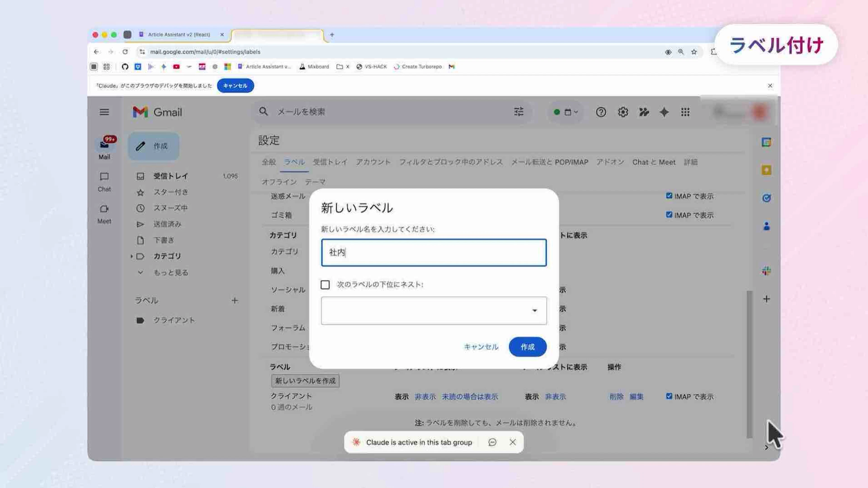
Task: Open the active status dropdown in header
Action: (566, 112)
